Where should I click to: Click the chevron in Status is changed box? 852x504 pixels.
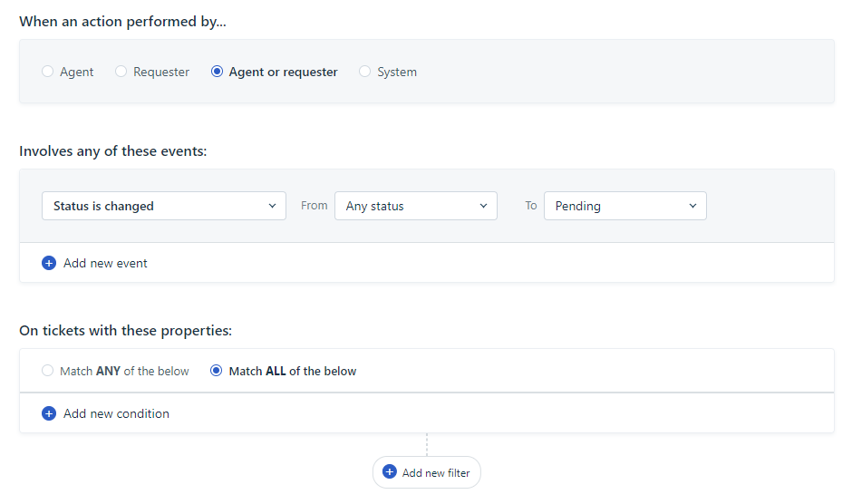(x=272, y=206)
